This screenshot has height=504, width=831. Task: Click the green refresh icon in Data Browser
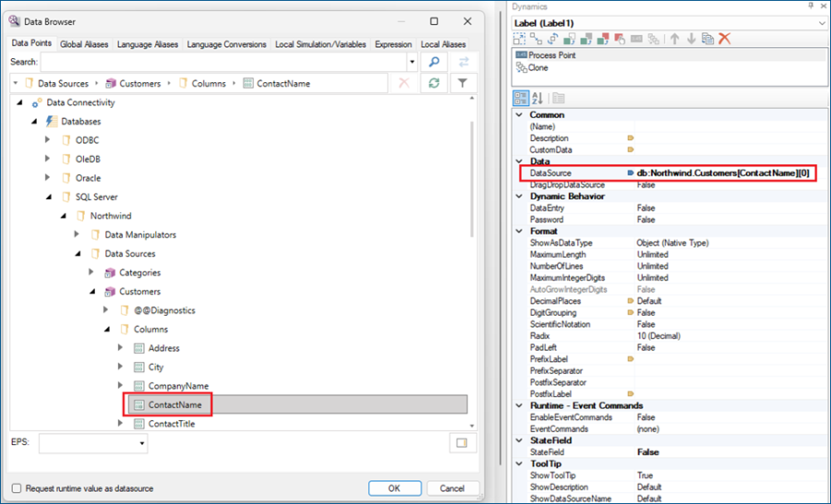[433, 83]
